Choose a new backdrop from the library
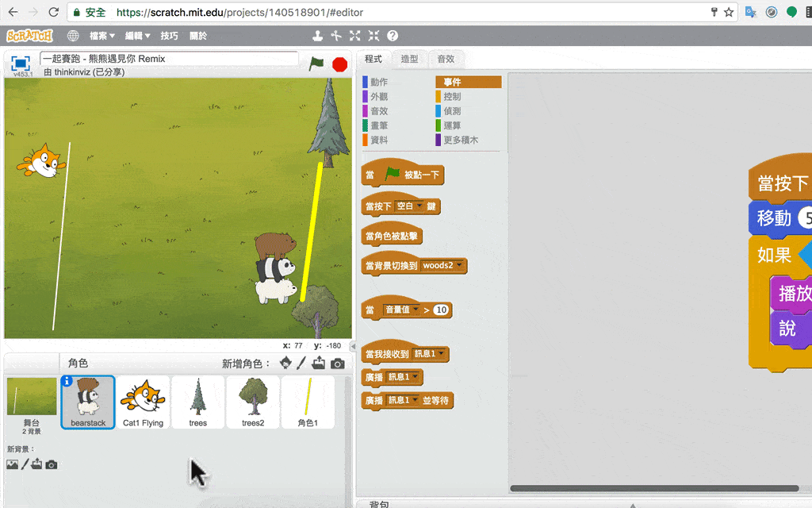Viewport: 812px width, 508px height. point(12,464)
